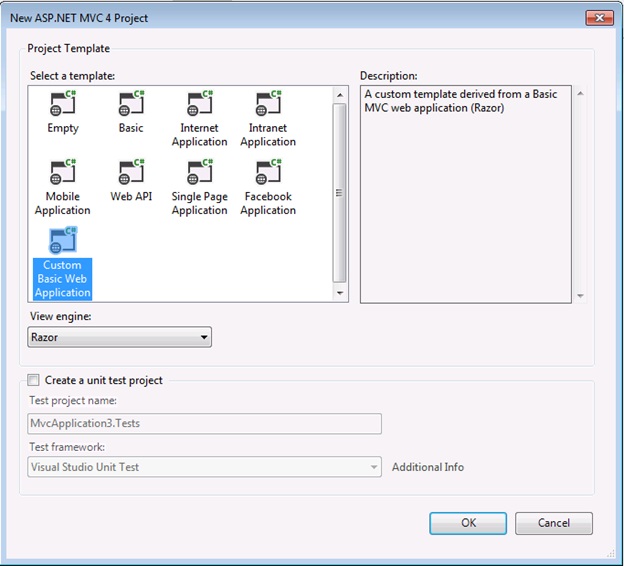The height and width of the screenshot is (566, 624).
Task: Click the 'Custom Basic Web Application' label
Action: pos(62,279)
